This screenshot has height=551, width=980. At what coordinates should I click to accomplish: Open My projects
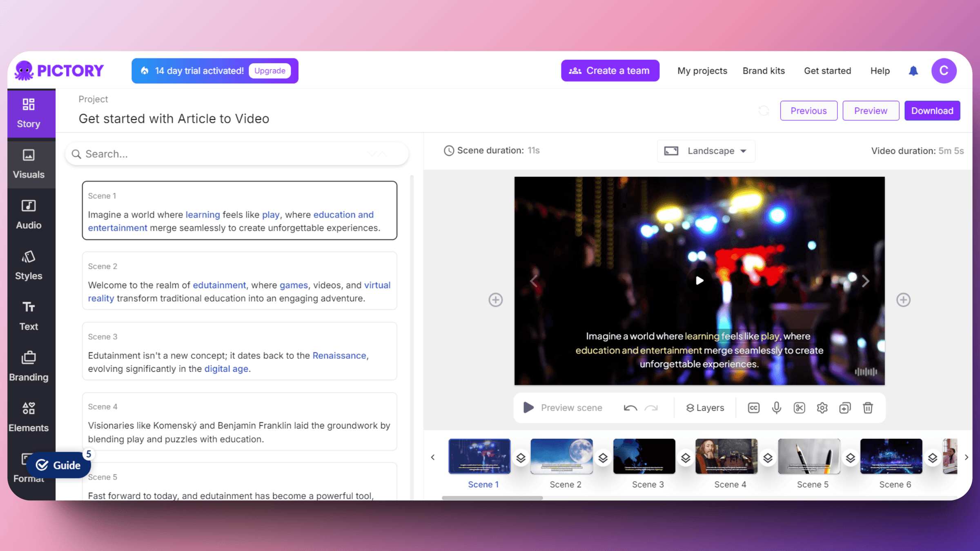point(702,71)
